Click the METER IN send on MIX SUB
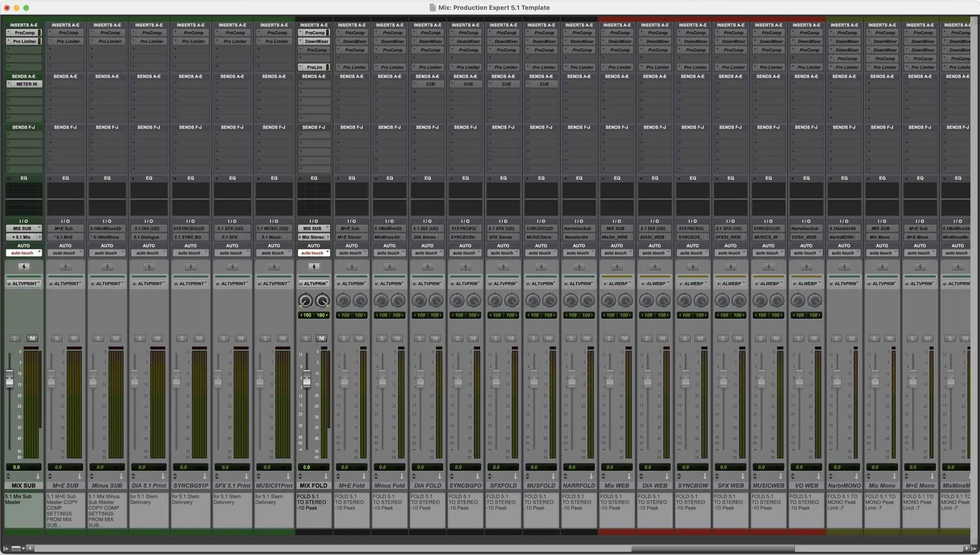This screenshot has width=980, height=555. 26,84
